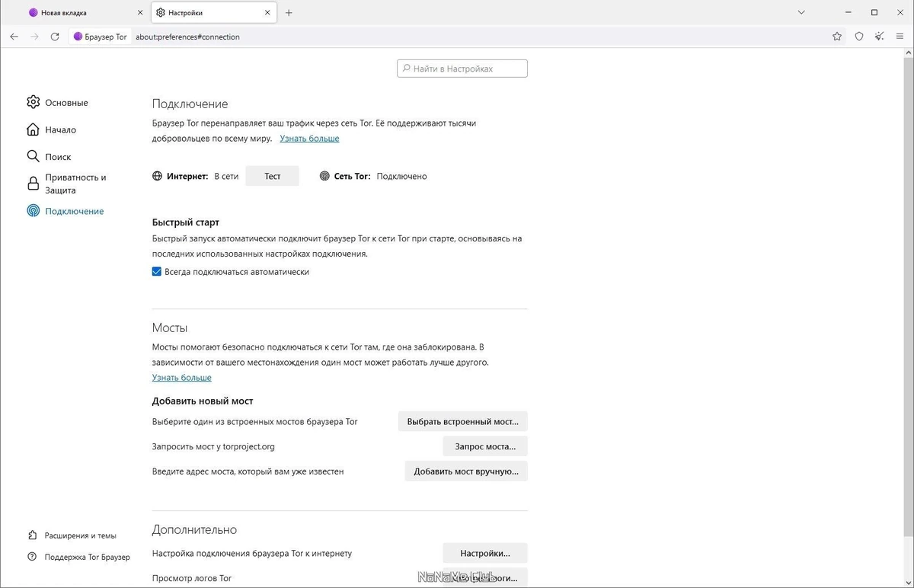Viewport: 914px width, 588px height.
Task: Expand the list all tabs chevron
Action: [801, 13]
